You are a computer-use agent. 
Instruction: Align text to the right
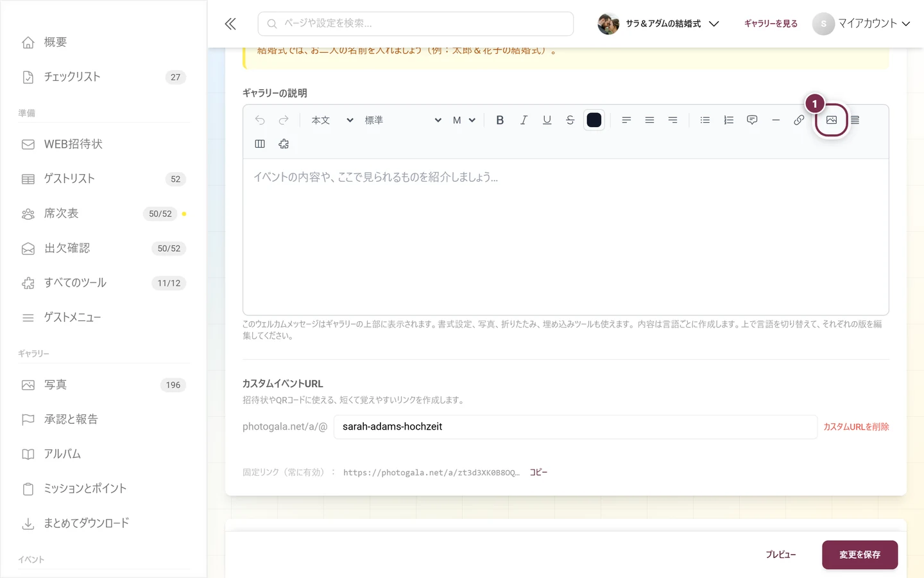point(672,120)
